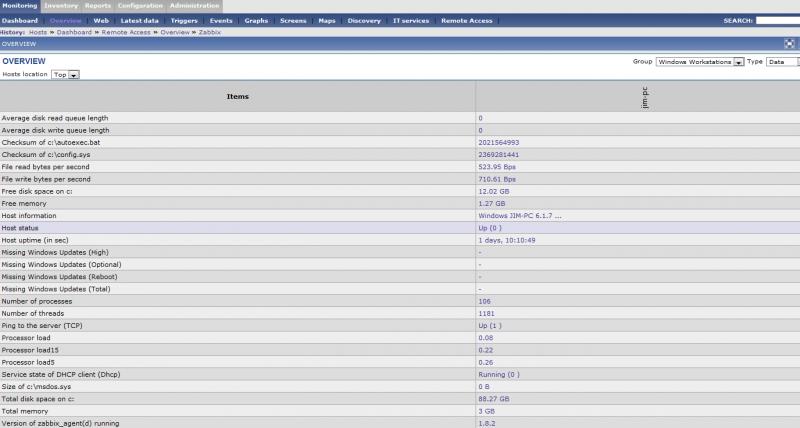Switch to the Administration tab
Screen dimensions: 800x428
tap(194, 6)
